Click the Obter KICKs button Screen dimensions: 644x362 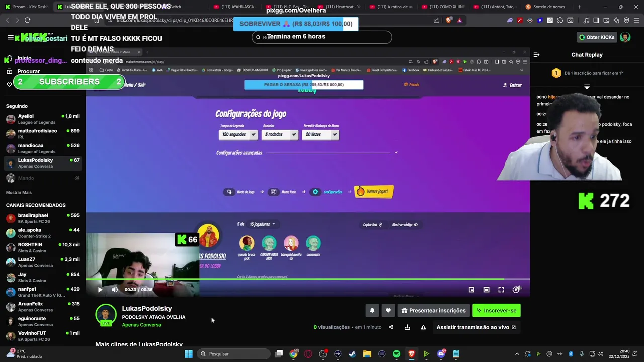pos(597,37)
